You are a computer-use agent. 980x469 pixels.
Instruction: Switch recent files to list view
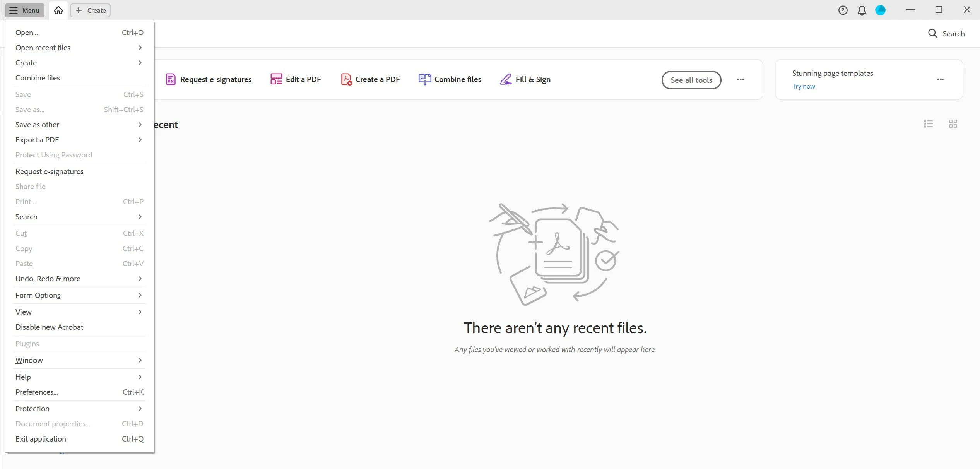928,123
